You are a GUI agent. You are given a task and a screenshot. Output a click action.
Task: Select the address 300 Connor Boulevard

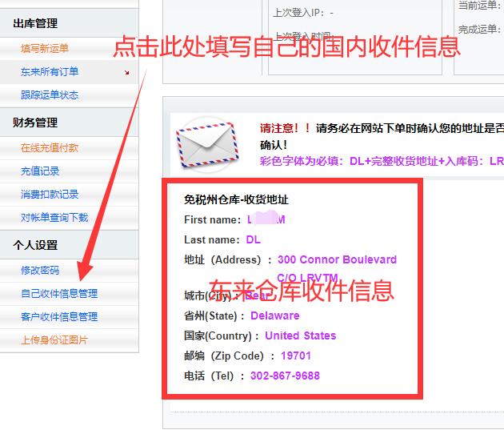(x=337, y=259)
